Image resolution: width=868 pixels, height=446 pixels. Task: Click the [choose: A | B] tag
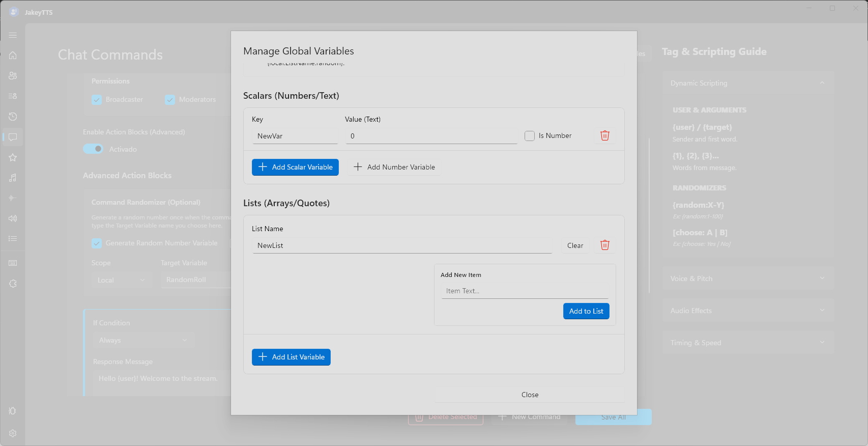pos(700,232)
